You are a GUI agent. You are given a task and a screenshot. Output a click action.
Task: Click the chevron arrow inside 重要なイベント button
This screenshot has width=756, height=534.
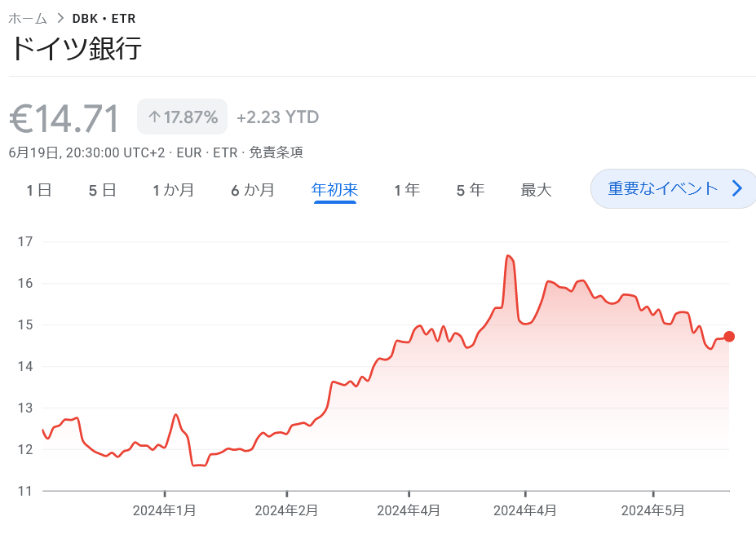pos(736,188)
